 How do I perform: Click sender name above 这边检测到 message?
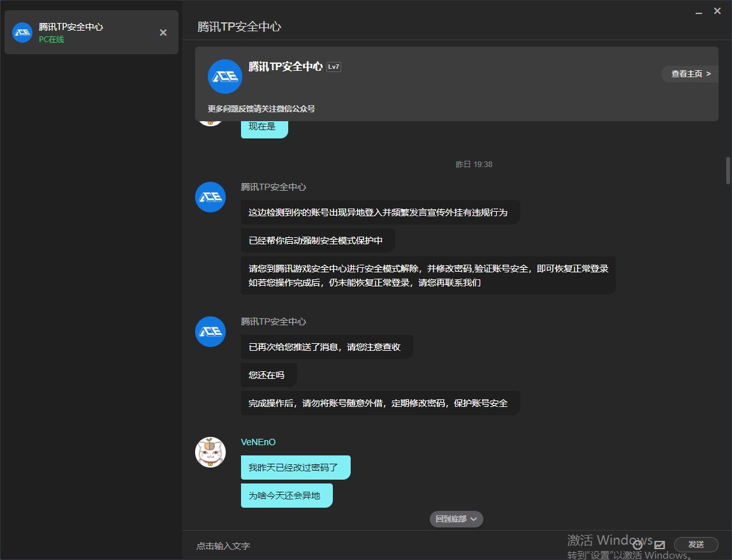274,187
